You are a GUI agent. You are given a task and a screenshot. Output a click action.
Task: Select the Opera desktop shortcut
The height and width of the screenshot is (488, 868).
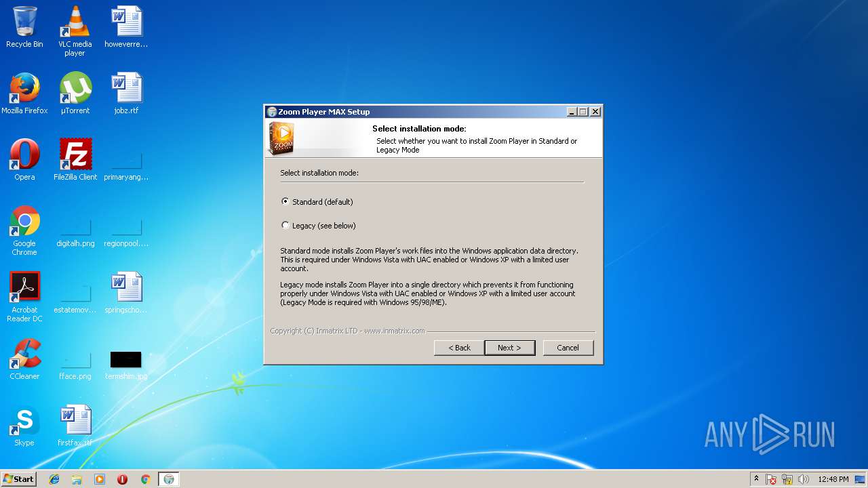tap(24, 160)
